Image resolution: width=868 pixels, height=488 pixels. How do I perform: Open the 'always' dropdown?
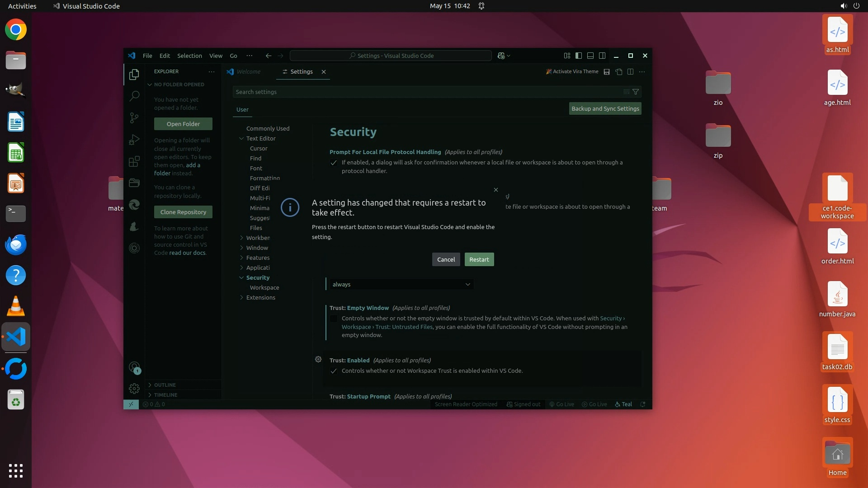tap(400, 284)
